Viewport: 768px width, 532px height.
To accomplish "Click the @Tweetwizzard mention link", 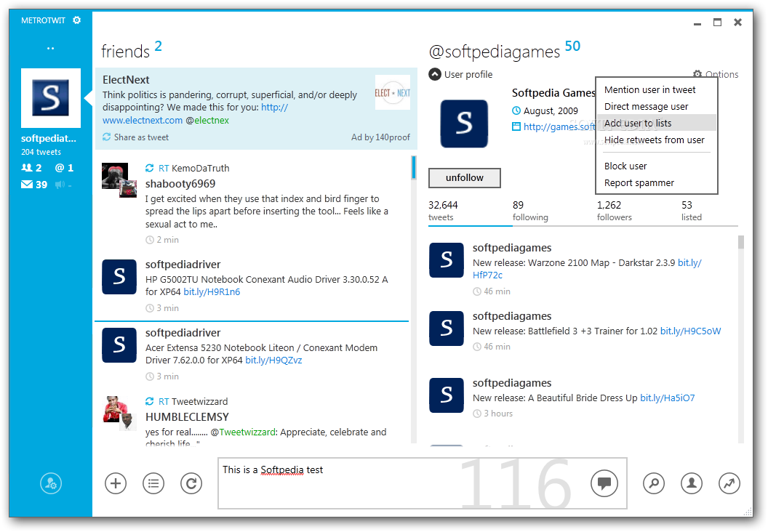I will [244, 432].
